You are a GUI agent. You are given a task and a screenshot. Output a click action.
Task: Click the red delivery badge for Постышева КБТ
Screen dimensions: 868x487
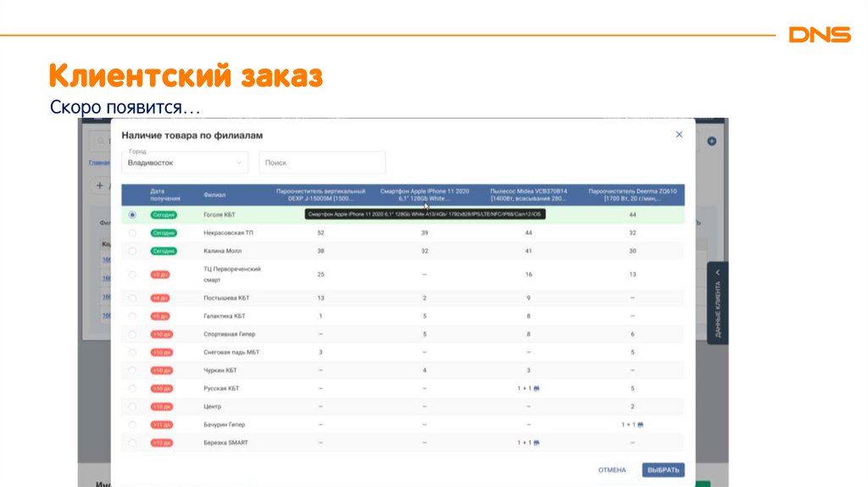coord(160,298)
